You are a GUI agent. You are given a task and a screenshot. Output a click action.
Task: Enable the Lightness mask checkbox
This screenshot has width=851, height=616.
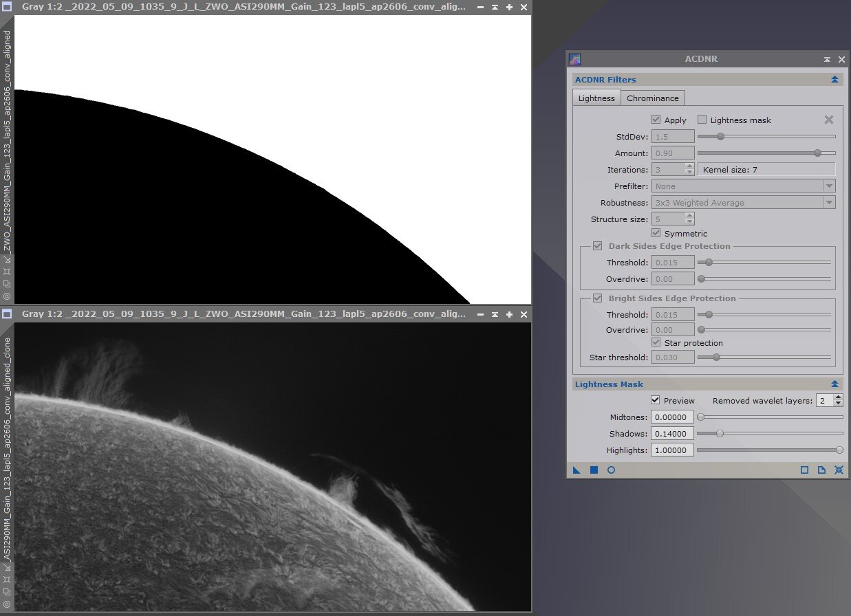pyautogui.click(x=702, y=120)
